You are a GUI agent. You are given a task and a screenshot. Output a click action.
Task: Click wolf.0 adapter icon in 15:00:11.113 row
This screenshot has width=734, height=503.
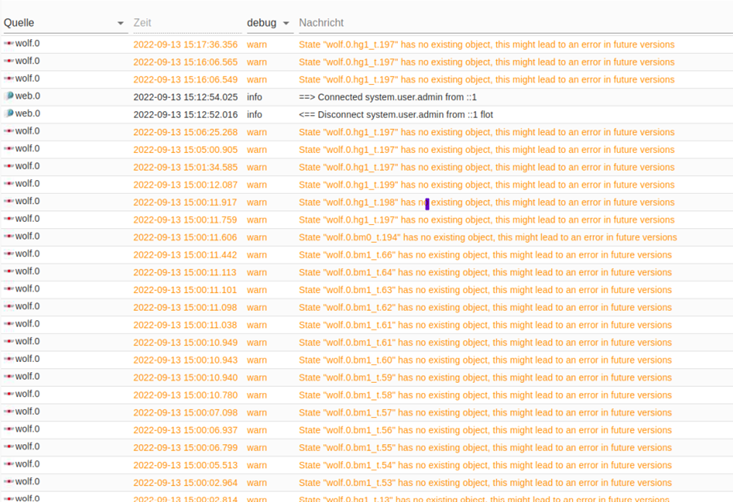coord(8,271)
